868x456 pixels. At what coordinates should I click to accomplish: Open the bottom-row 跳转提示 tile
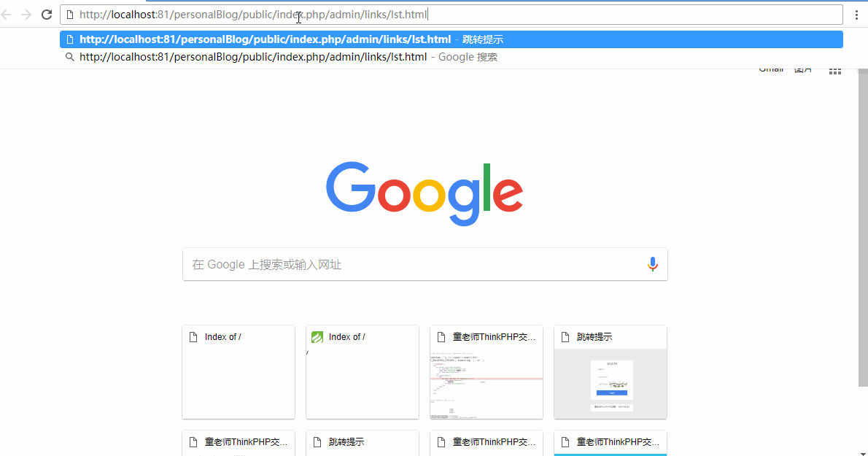tap(363, 444)
